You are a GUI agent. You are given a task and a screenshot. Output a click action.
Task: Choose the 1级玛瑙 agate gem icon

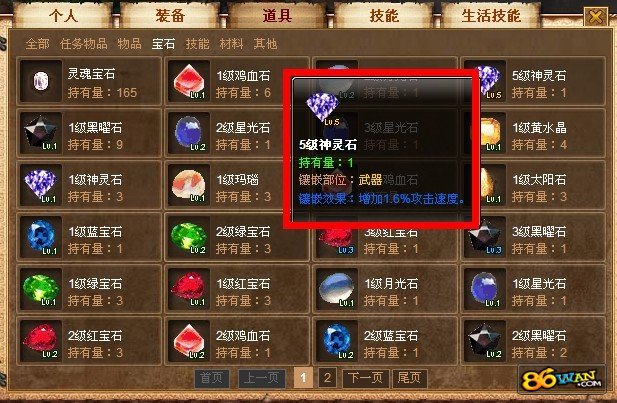(189, 185)
